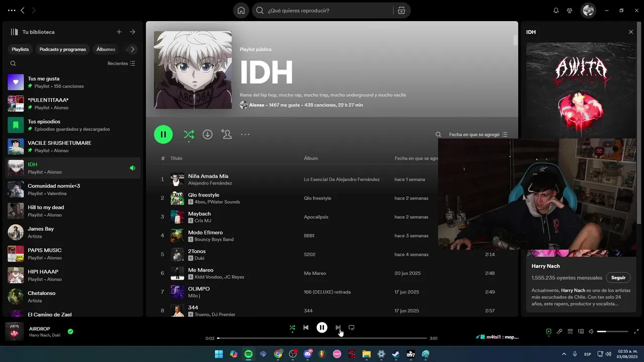Open Alejandro Fernández artist link
The width and height of the screenshot is (644, 362).
click(x=210, y=183)
